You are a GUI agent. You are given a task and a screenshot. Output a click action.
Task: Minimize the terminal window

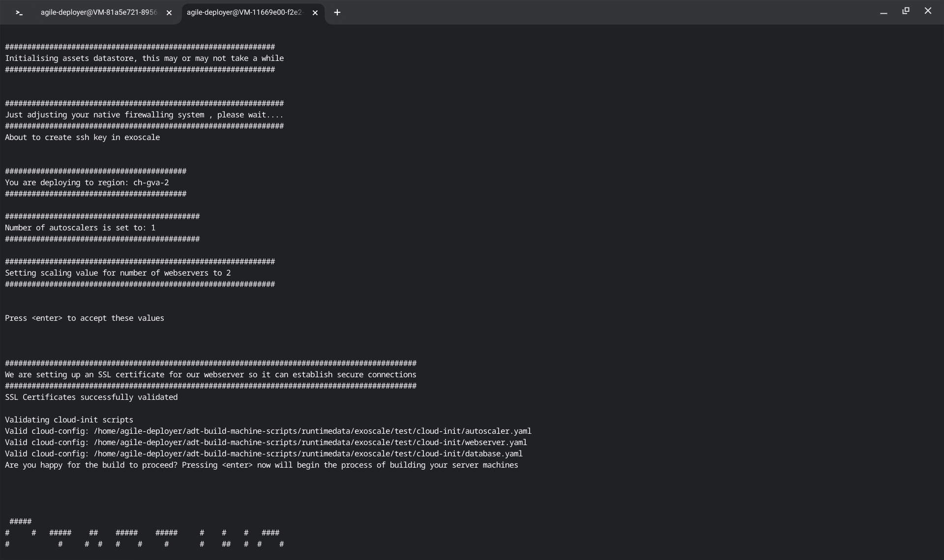tap(884, 12)
